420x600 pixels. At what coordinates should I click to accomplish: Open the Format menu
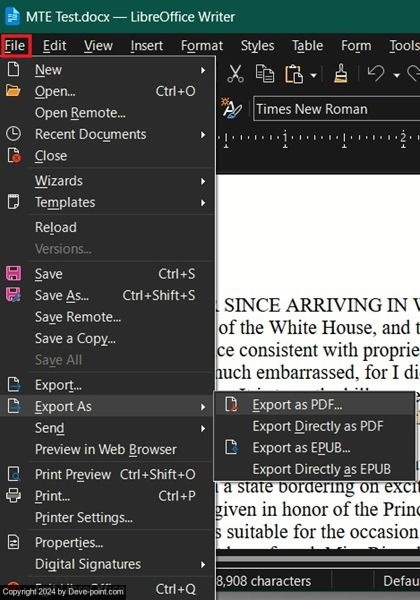(202, 46)
